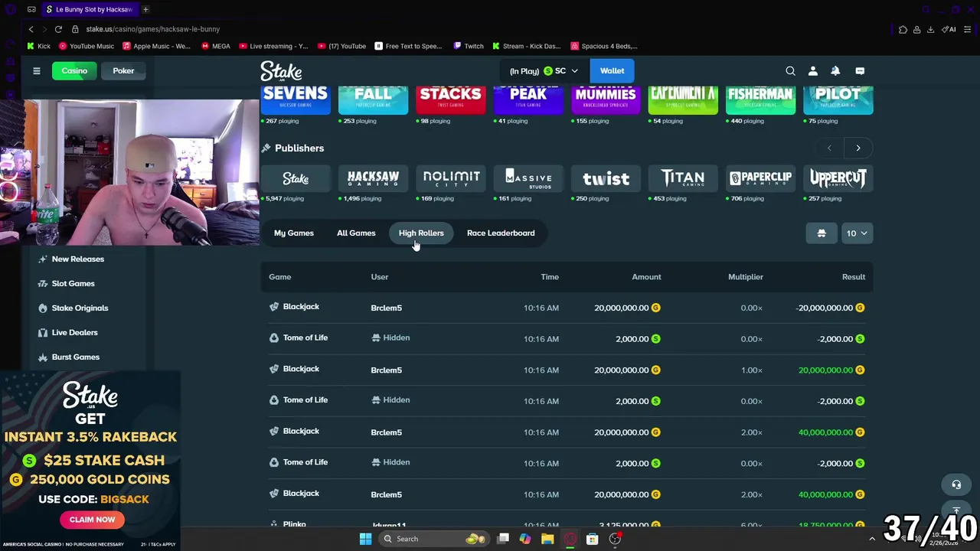Screen dimensions: 980x551
Task: Click CLAIM NOW on rakeback ad
Action: (92, 520)
